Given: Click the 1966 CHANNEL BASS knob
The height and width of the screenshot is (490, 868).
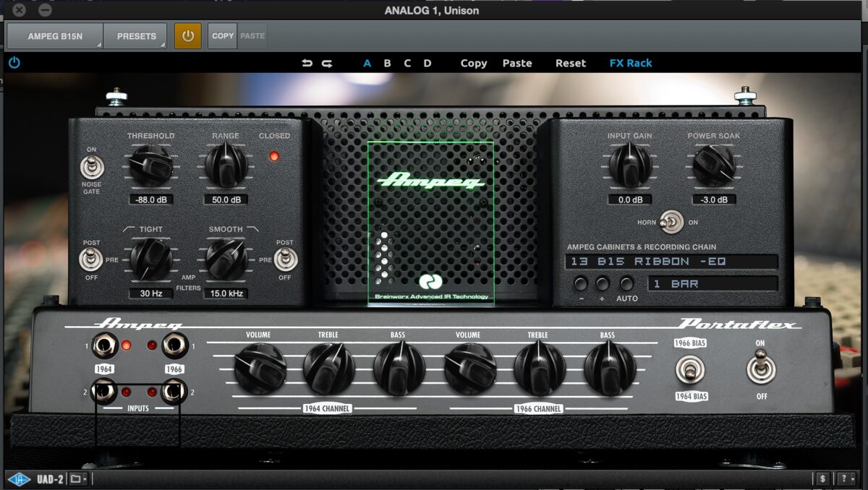Looking at the screenshot, I should (x=610, y=369).
